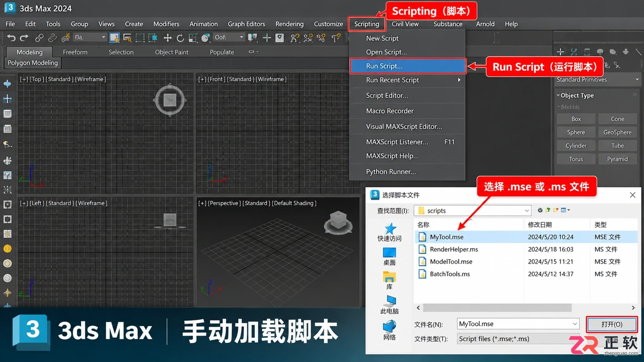
Task: Expand the file name combo box arrow
Action: [575, 324]
